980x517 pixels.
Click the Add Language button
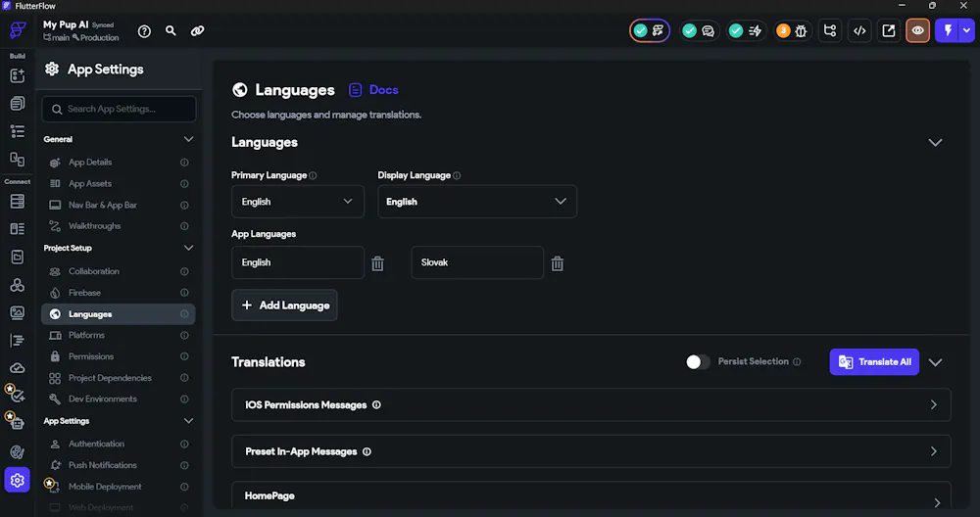click(x=284, y=305)
